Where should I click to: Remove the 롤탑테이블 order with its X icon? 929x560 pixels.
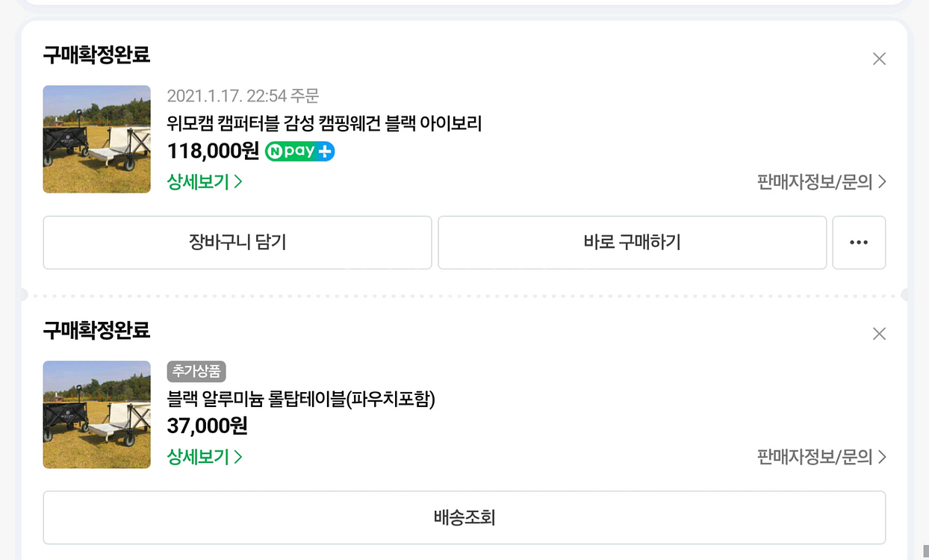pos(879,334)
